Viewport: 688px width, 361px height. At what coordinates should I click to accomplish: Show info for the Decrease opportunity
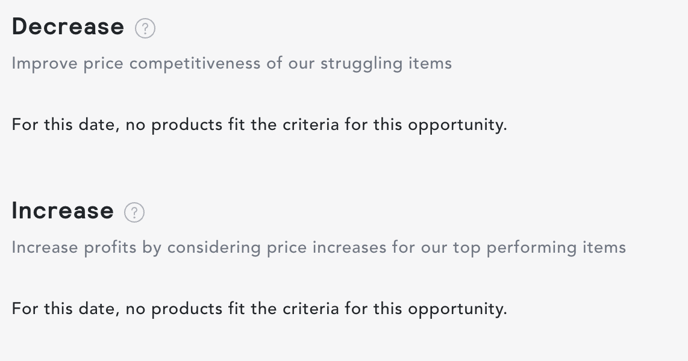145,29
